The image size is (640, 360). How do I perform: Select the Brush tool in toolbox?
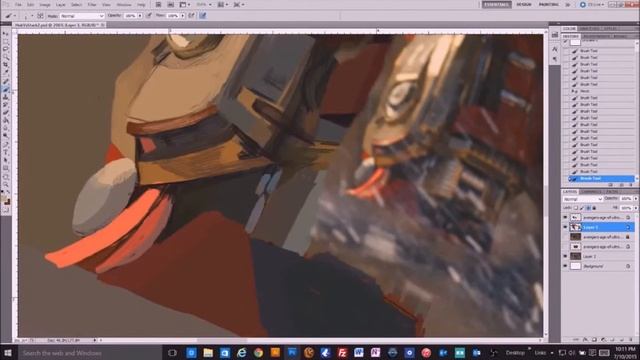pos(6,89)
